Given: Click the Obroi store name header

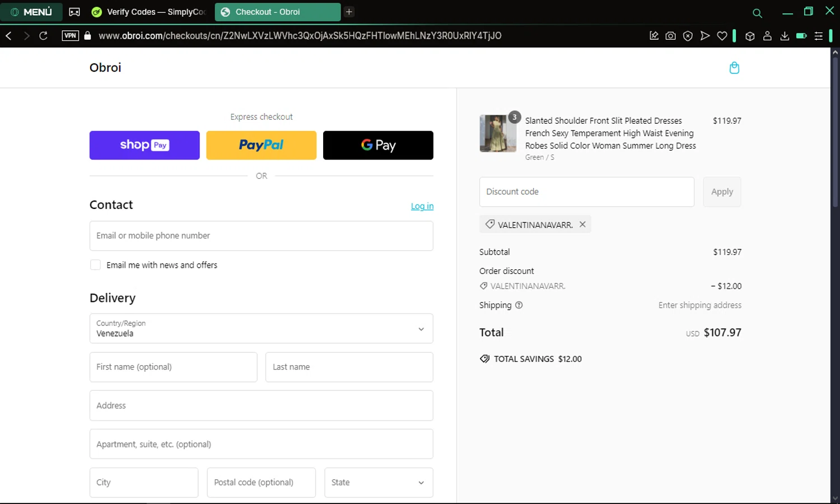Looking at the screenshot, I should [105, 68].
